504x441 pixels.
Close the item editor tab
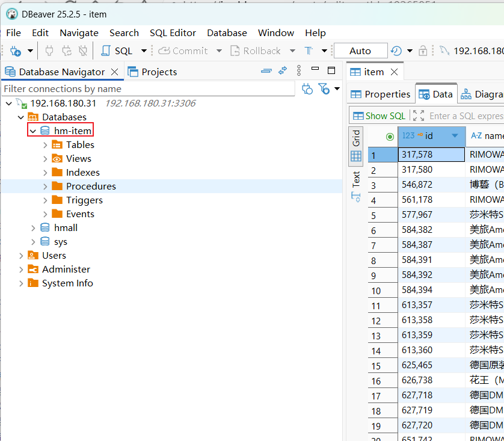pyautogui.click(x=395, y=72)
